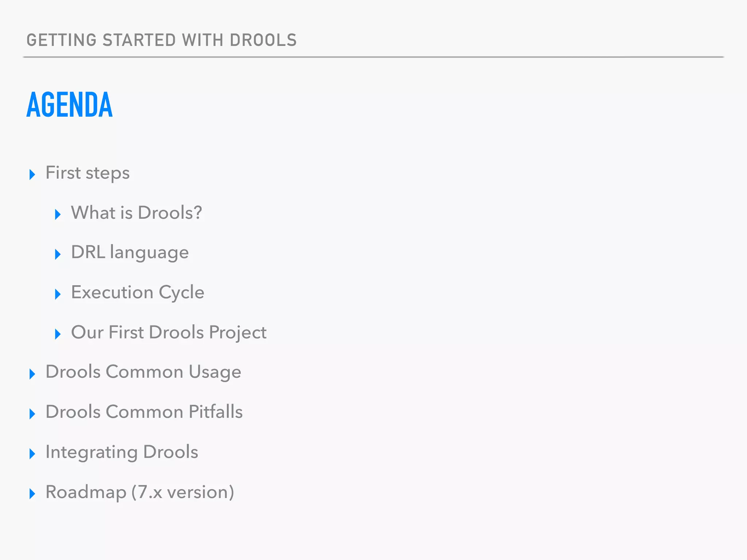Select the Roadmap (7.x version) text
This screenshot has width=747, height=560.
(140, 492)
